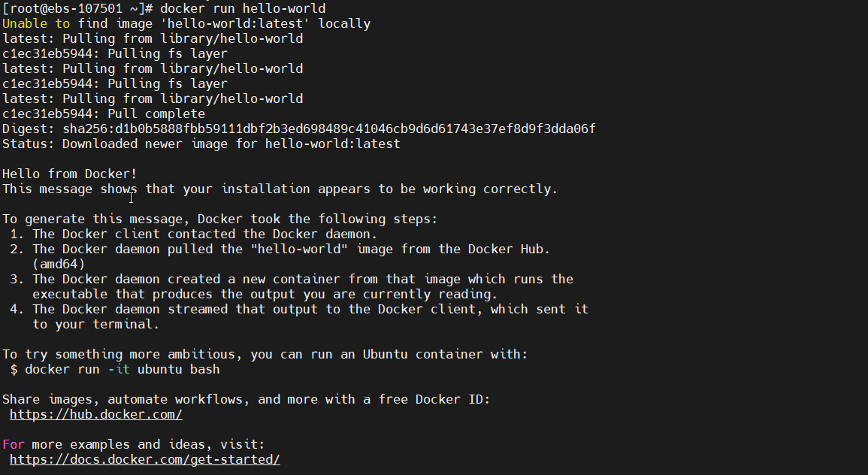The width and height of the screenshot is (868, 475).
Task: Click the 'To generate this message' line
Action: (x=219, y=219)
